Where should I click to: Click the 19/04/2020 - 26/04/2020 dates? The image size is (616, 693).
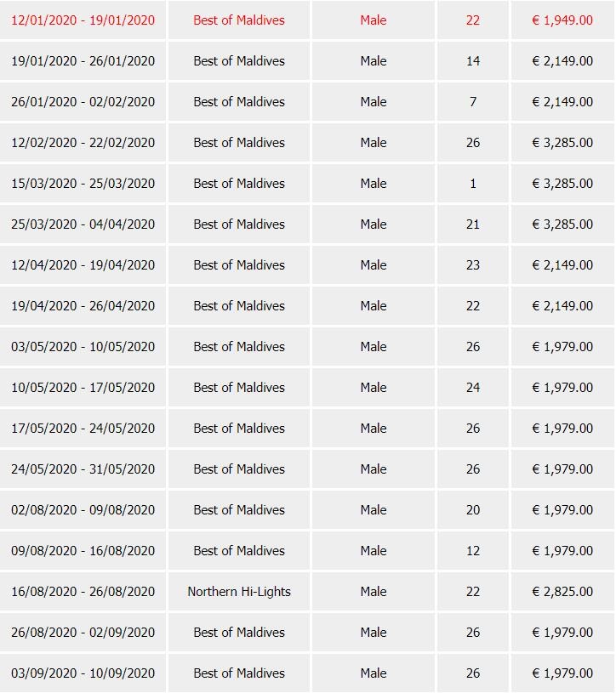point(83,305)
